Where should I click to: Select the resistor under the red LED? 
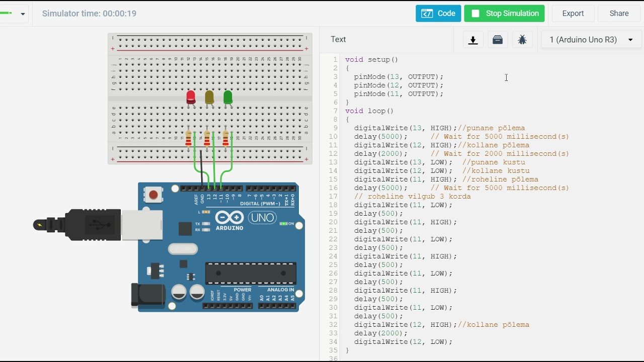(x=188, y=139)
